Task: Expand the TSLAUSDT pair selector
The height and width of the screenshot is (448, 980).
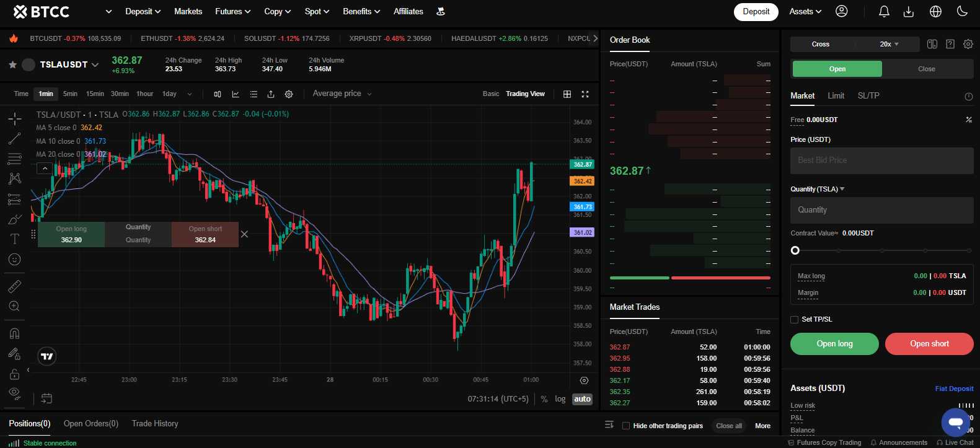Action: click(x=95, y=64)
